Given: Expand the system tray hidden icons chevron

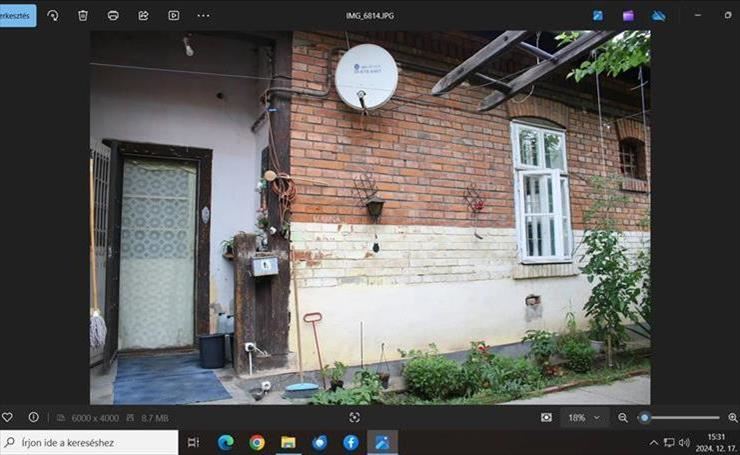Looking at the screenshot, I should (x=654, y=442).
